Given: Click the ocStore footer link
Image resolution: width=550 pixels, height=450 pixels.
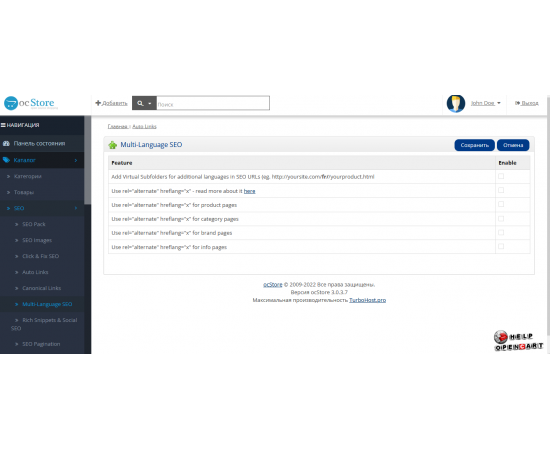Looking at the screenshot, I should point(273,284).
